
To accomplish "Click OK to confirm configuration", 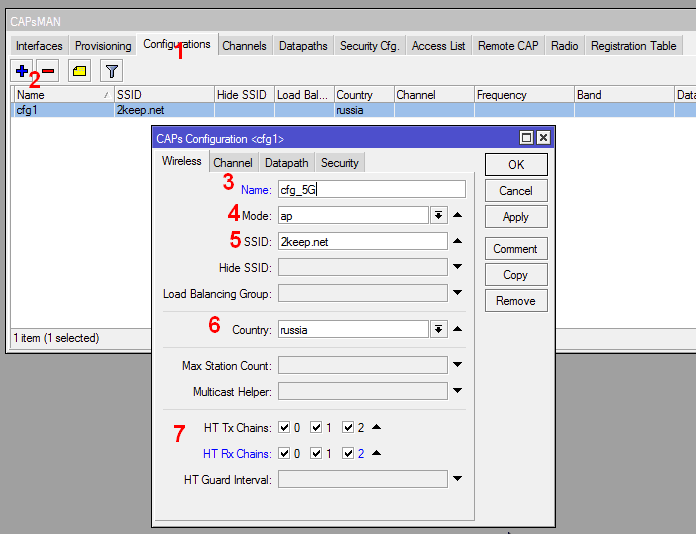I will point(516,165).
